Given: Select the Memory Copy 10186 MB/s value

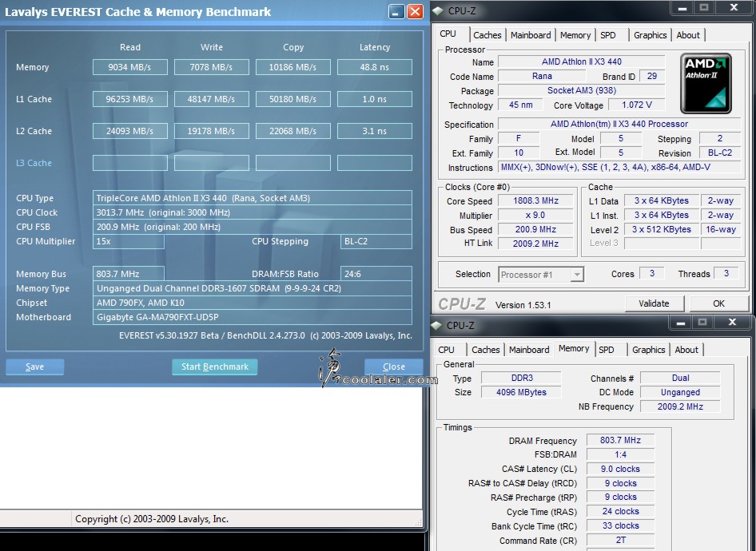Looking at the screenshot, I should (292, 67).
